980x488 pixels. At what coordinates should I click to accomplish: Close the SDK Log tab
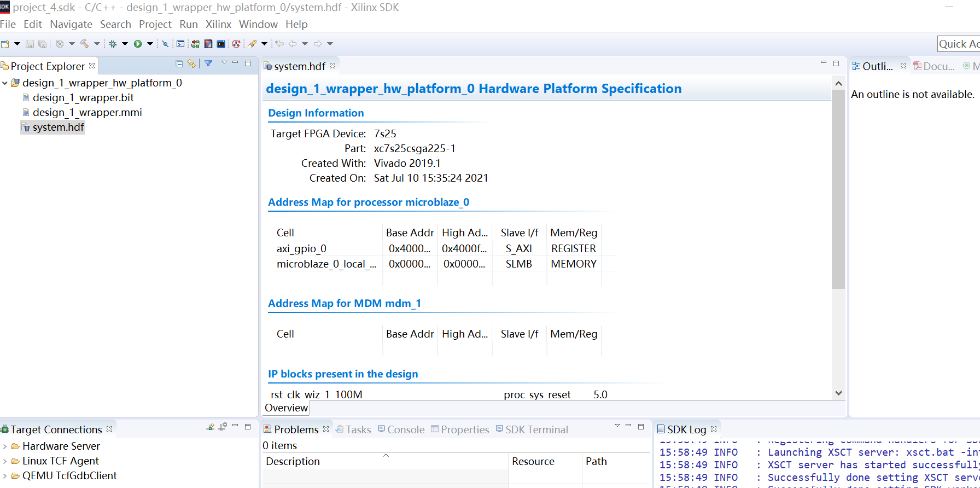coord(714,429)
